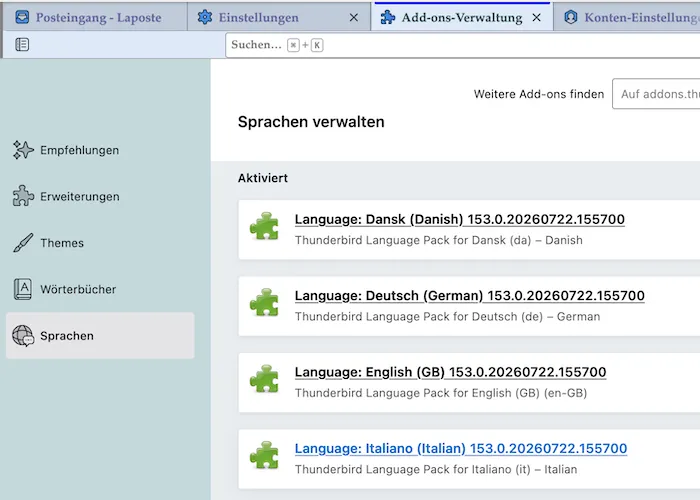Open the Language: Deutsch (German) link
700x500 pixels.
pyautogui.click(x=470, y=296)
